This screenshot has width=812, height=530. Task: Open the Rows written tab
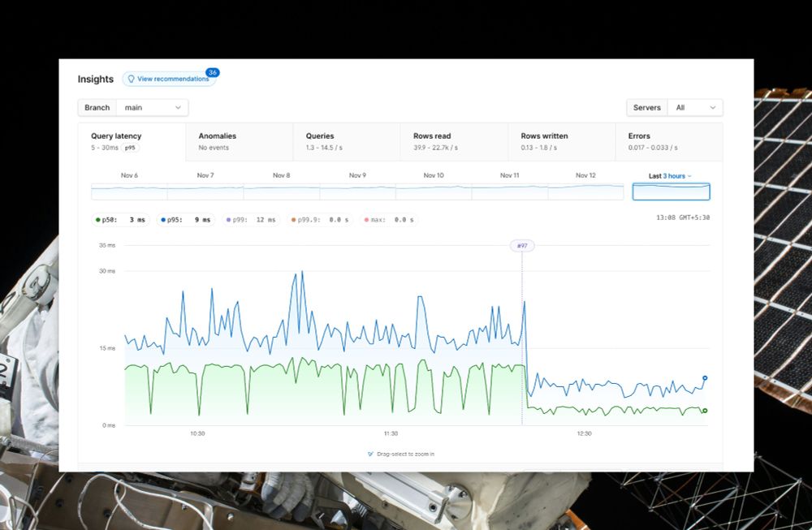[x=561, y=142]
